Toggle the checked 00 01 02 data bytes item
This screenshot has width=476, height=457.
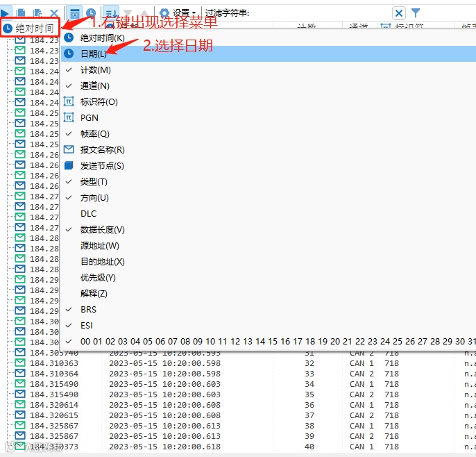tap(268, 342)
